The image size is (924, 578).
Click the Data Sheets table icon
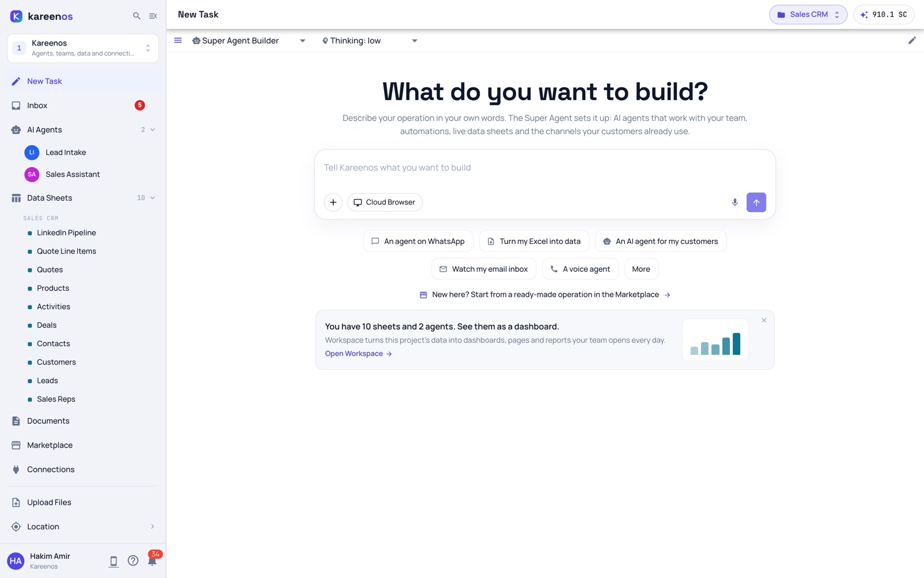point(16,198)
